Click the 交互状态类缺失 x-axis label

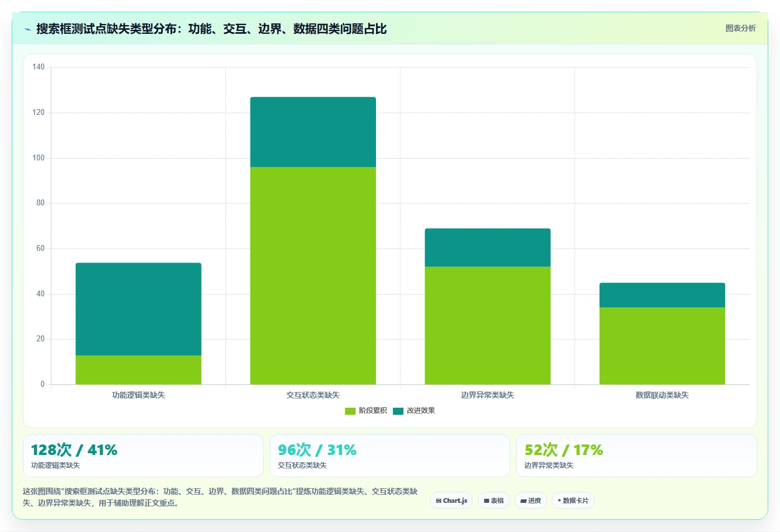(313, 395)
